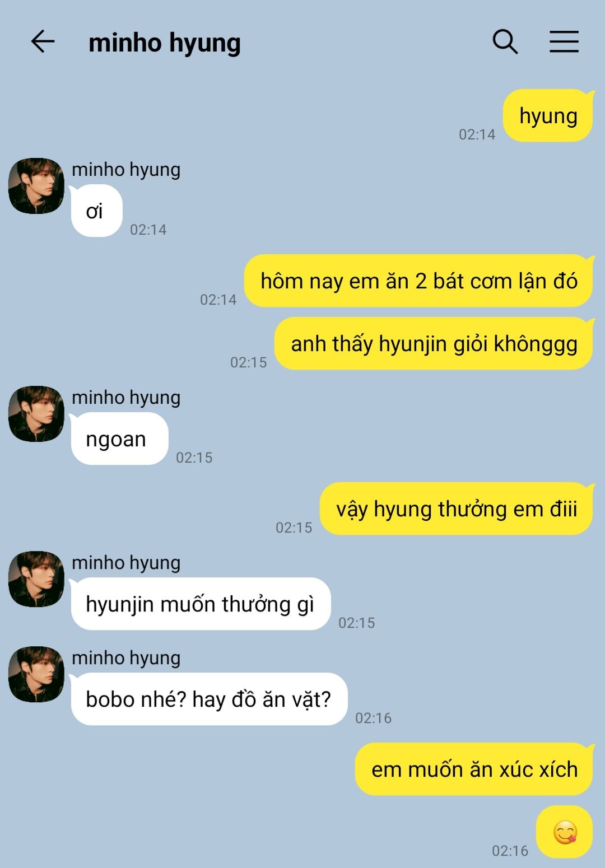
Task: Tap 'bobo nhé? hay đồ ăn vặt?' bubble
Action: click(x=209, y=699)
